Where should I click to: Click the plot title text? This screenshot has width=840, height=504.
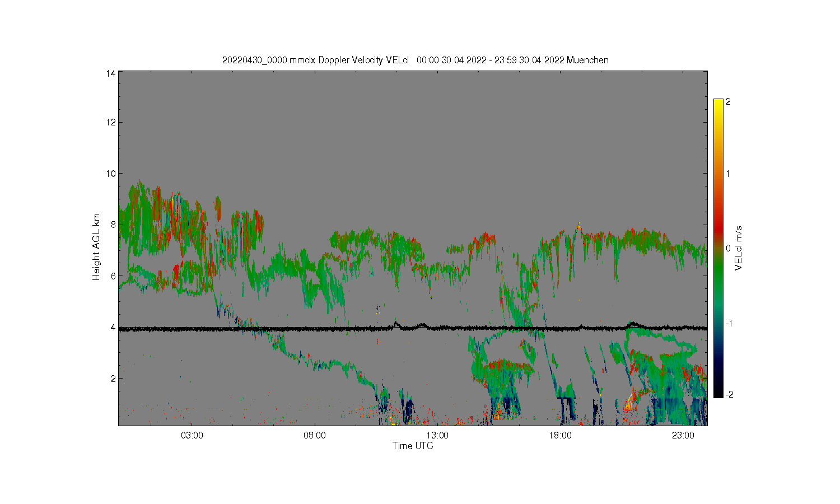point(415,60)
